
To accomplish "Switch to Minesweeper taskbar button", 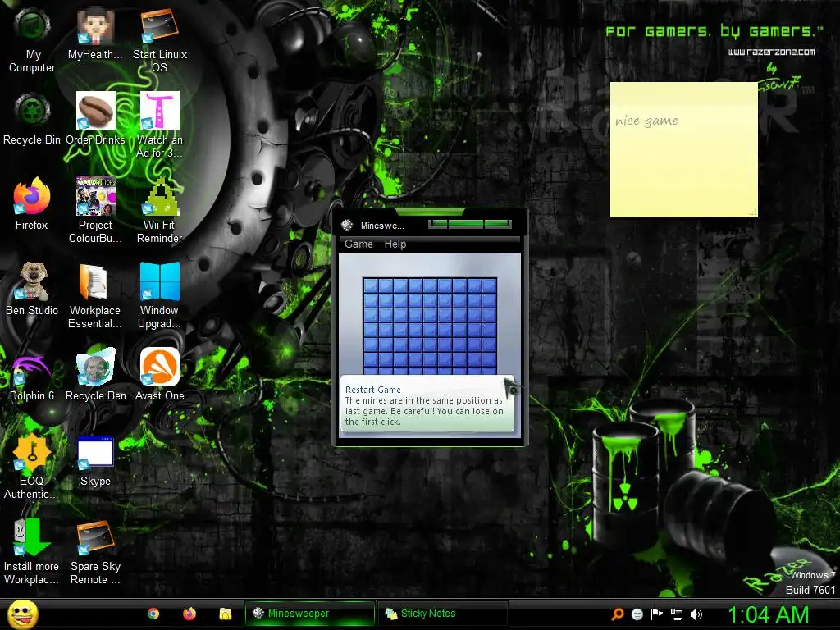I will (309, 614).
